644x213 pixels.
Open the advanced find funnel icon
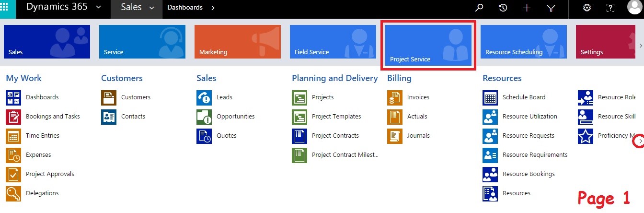coord(551,8)
